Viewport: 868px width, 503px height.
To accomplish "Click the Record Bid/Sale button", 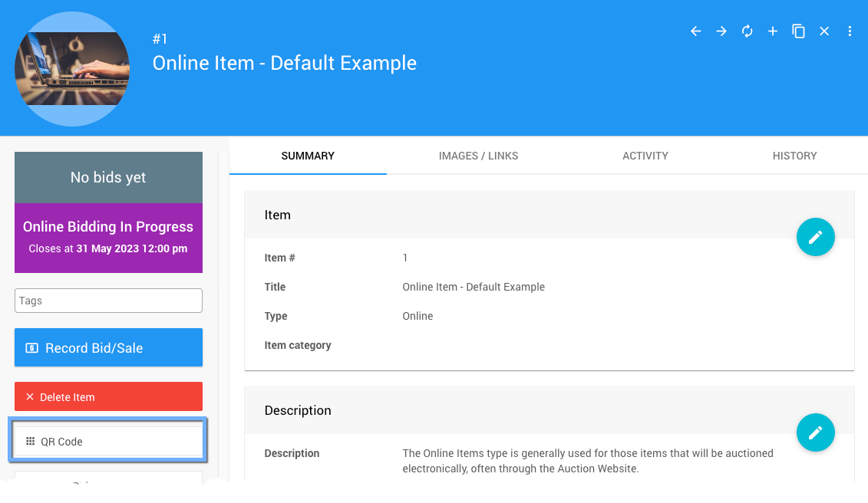I will point(108,348).
